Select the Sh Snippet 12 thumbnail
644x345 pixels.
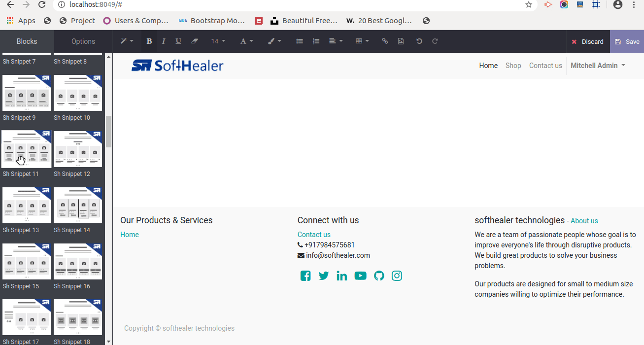click(x=78, y=149)
